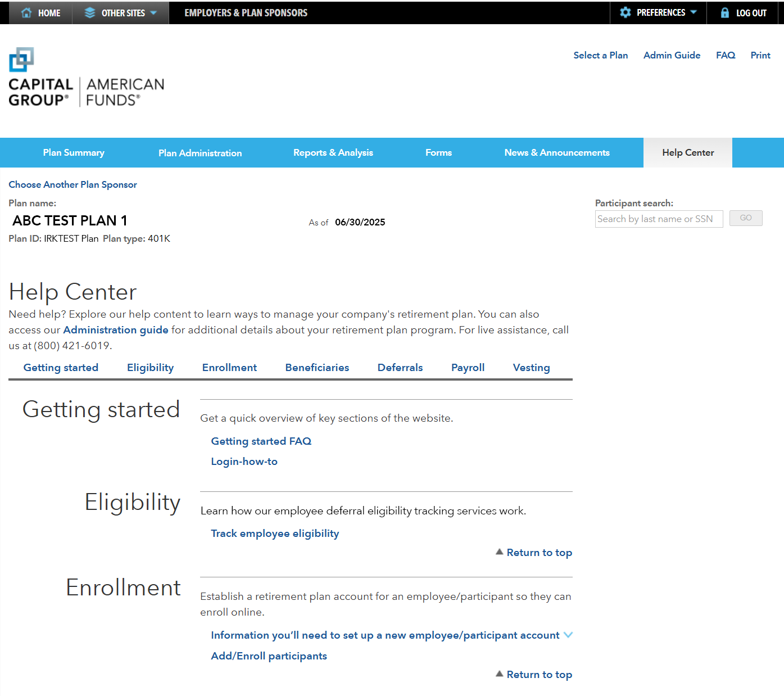The height and width of the screenshot is (696, 784).
Task: Open the Add/Enroll participants link
Action: (x=269, y=656)
